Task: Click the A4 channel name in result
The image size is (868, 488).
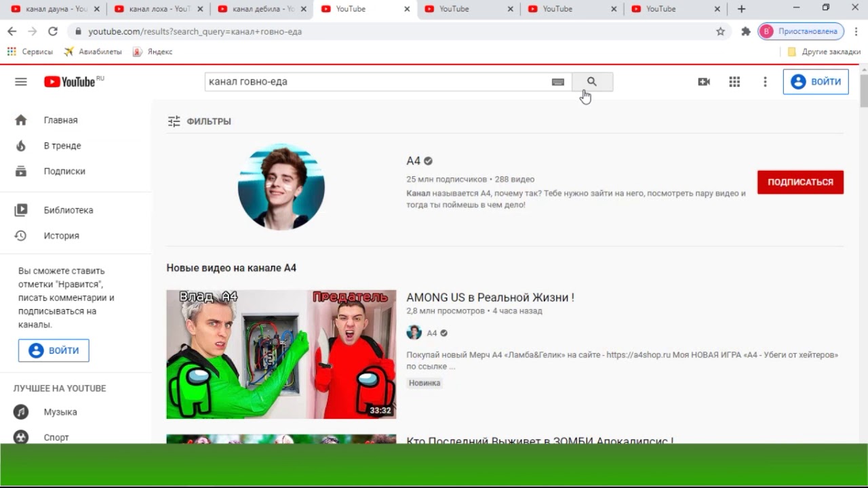Action: (413, 161)
